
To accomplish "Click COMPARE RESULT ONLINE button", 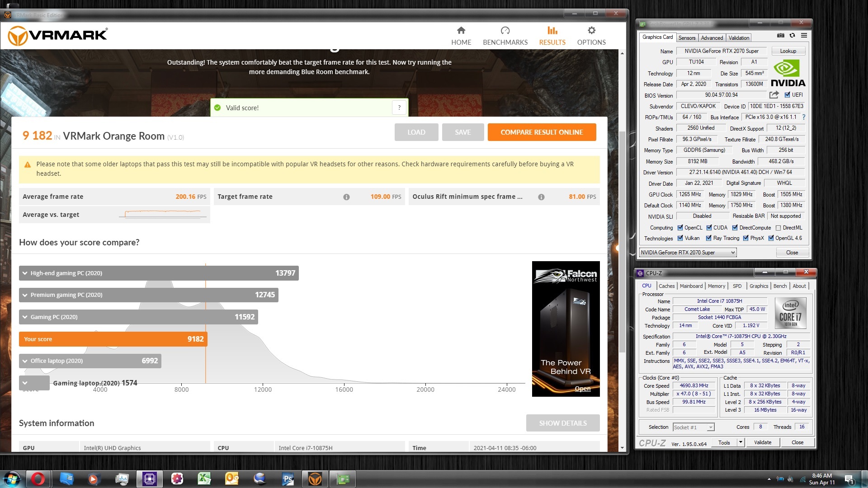I will point(542,132).
